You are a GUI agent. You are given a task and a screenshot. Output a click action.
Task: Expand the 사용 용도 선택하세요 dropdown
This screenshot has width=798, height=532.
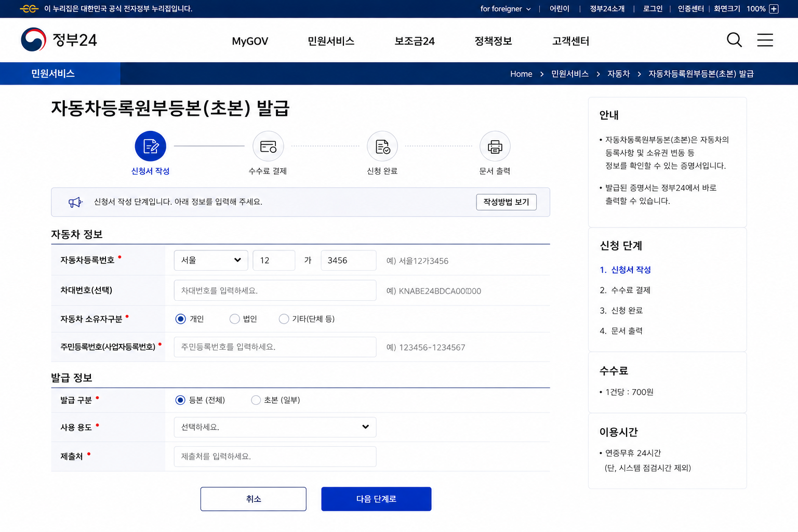tap(275, 427)
